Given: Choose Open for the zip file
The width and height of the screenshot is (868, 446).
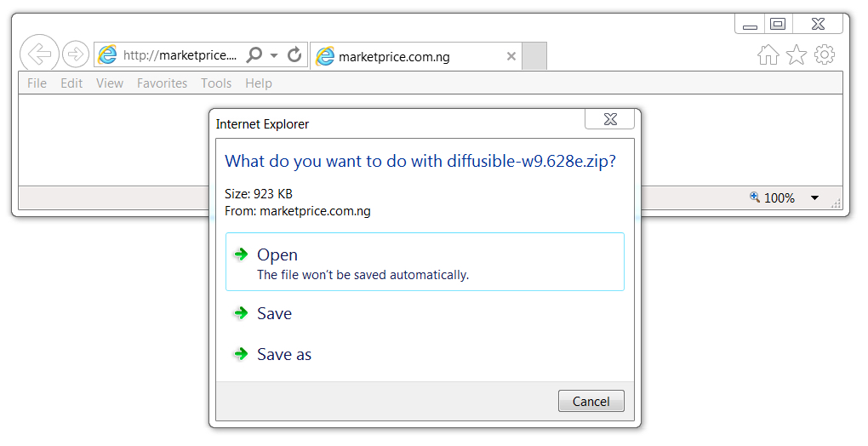Looking at the screenshot, I should [x=425, y=262].
